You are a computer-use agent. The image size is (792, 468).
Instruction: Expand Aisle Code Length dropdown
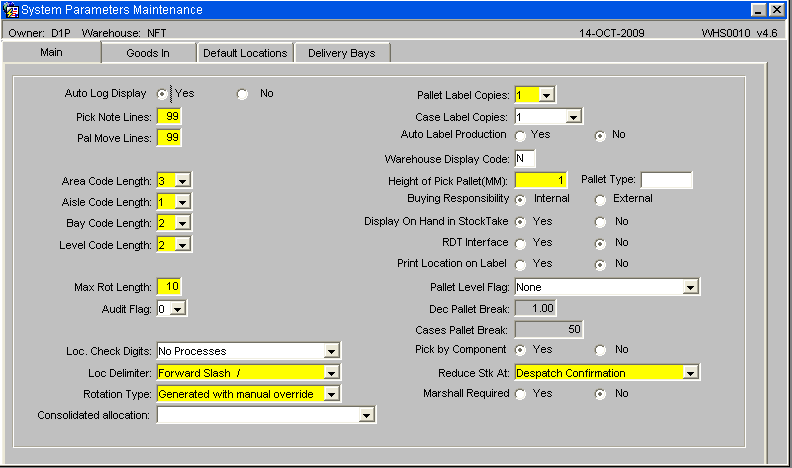pyautogui.click(x=182, y=202)
